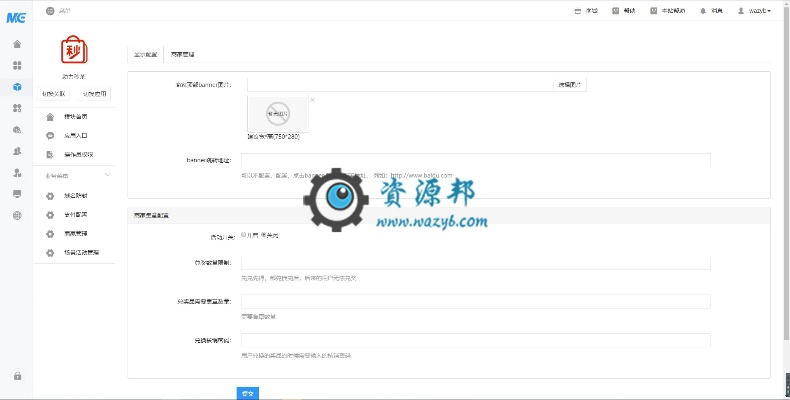Open the sidebar entry with speech bubble icon
Image resolution: width=790 pixels, height=400 pixels.
(74, 136)
